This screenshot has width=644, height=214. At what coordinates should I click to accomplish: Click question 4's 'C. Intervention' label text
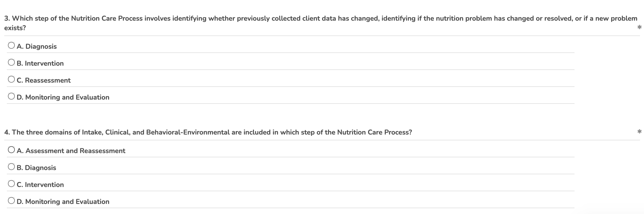[x=40, y=185]
